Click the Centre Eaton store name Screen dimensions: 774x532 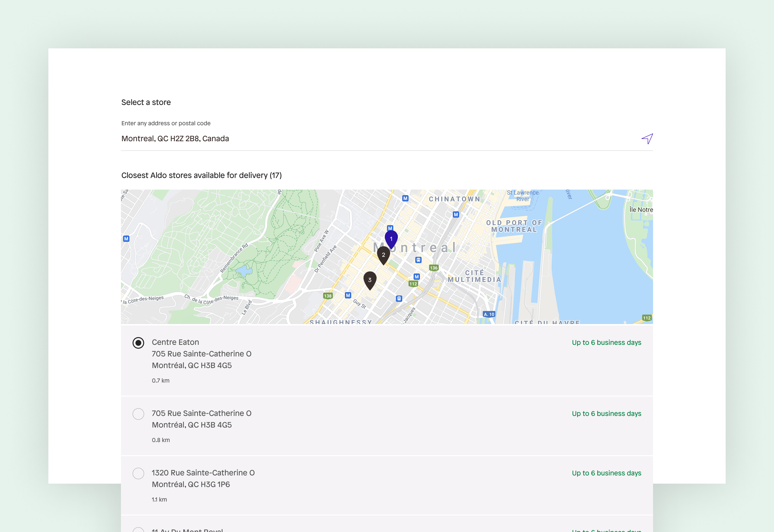coord(175,342)
